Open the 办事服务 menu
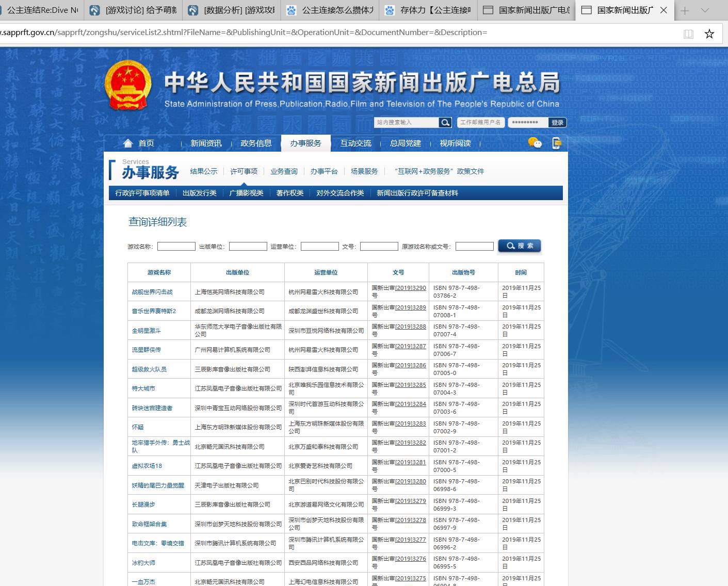The image size is (728, 586). pyautogui.click(x=305, y=143)
